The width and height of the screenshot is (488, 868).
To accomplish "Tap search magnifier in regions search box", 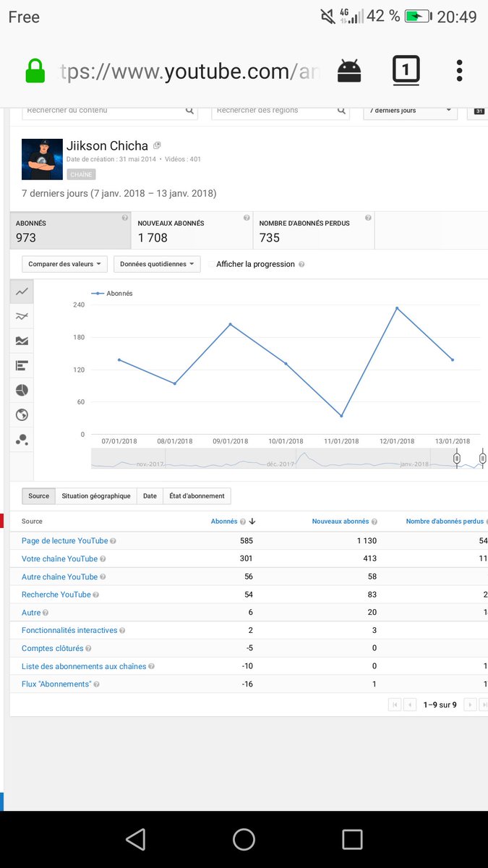I will pos(343,111).
